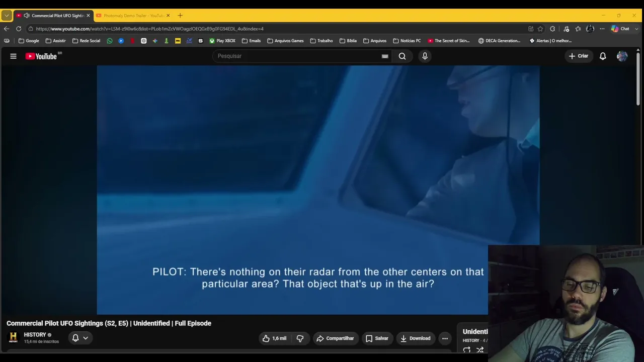Open a new browser tab
Screen dimensions: 644x362
click(x=180, y=16)
